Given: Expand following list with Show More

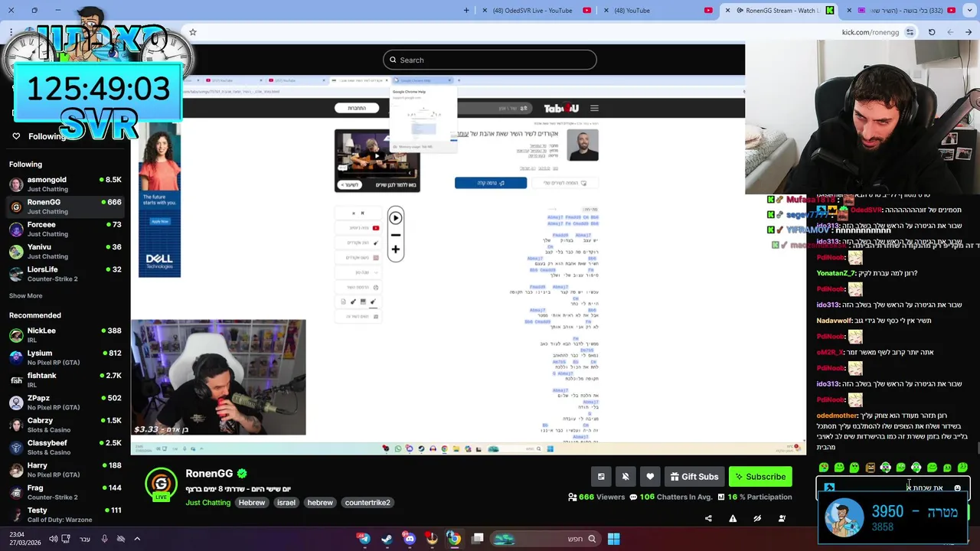Looking at the screenshot, I should [25, 295].
